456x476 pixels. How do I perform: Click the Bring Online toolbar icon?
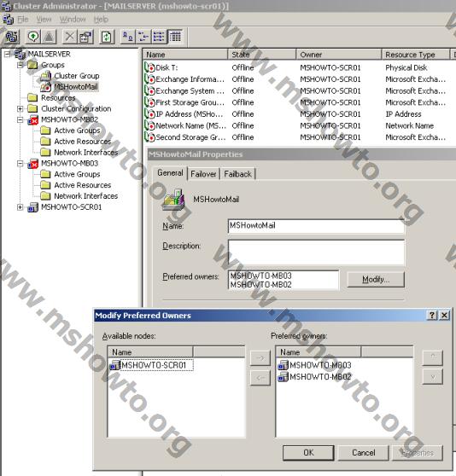click(33, 37)
